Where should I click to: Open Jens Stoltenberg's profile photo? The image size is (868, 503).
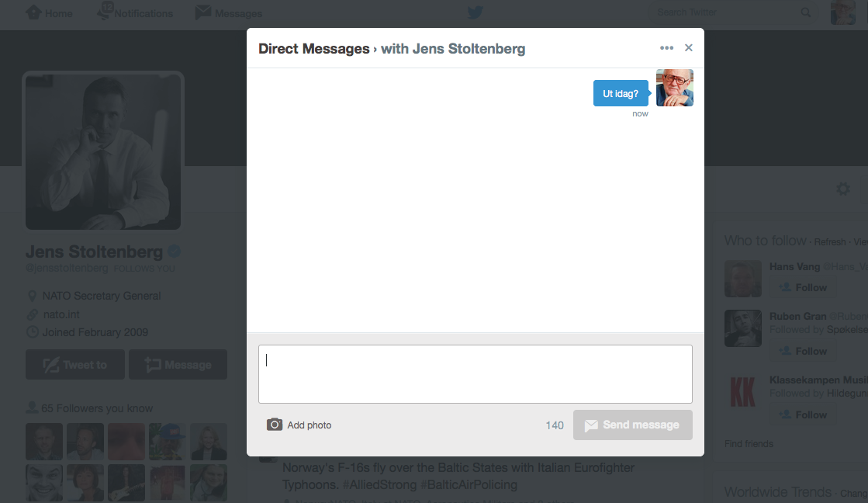(103, 151)
